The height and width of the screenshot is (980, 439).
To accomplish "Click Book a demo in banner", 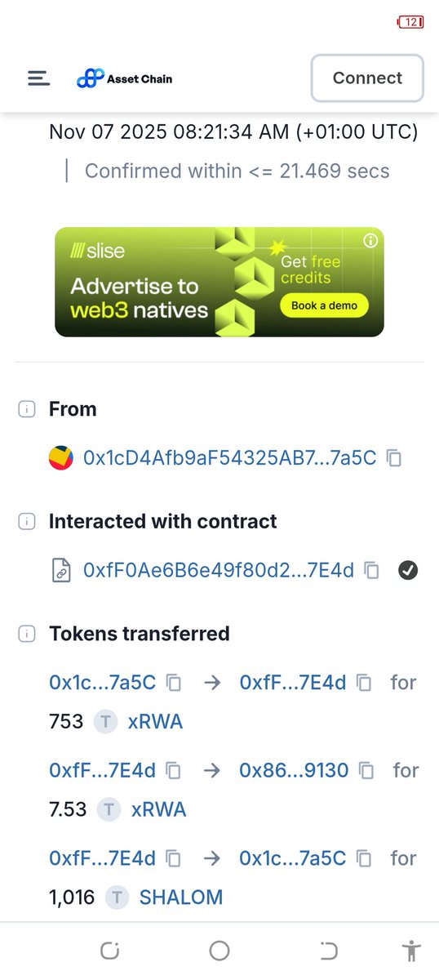I will [x=324, y=305].
